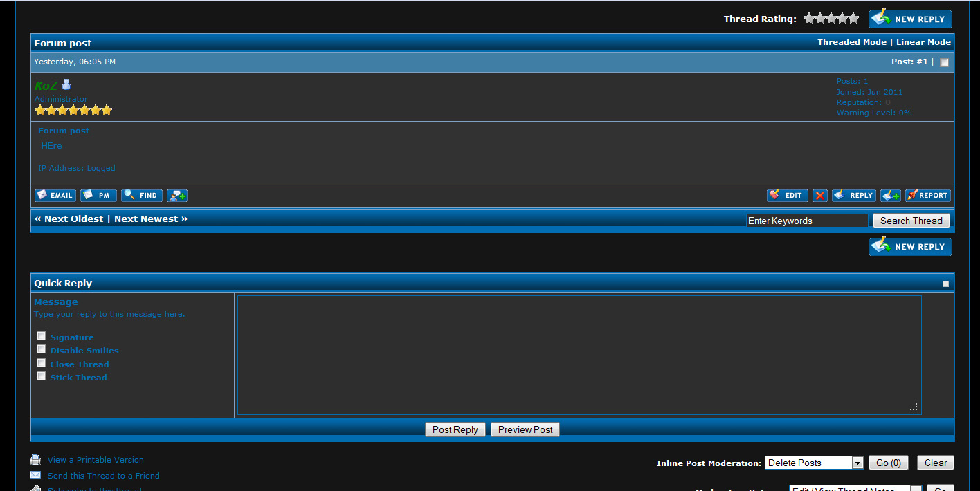Tick the Close Thread checkbox

(42, 363)
